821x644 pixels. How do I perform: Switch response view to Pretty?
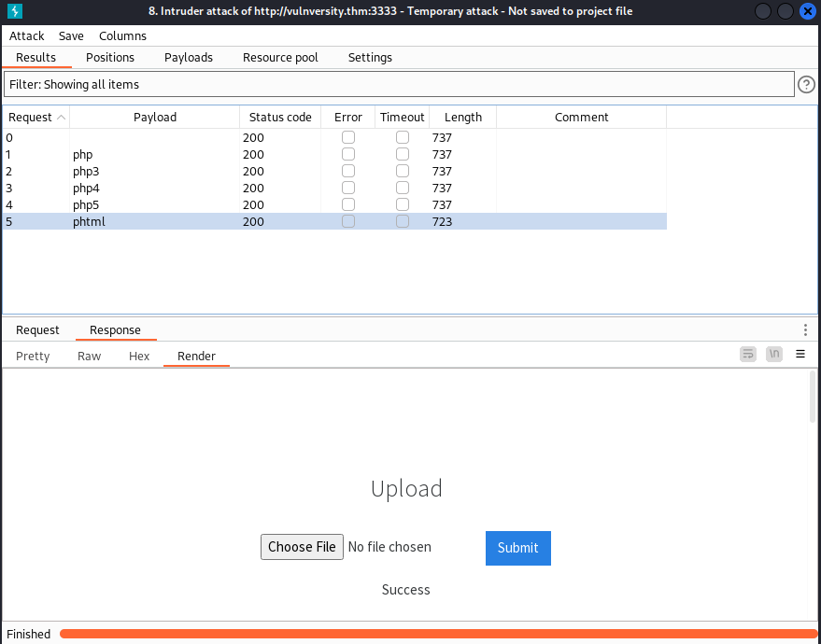point(33,357)
